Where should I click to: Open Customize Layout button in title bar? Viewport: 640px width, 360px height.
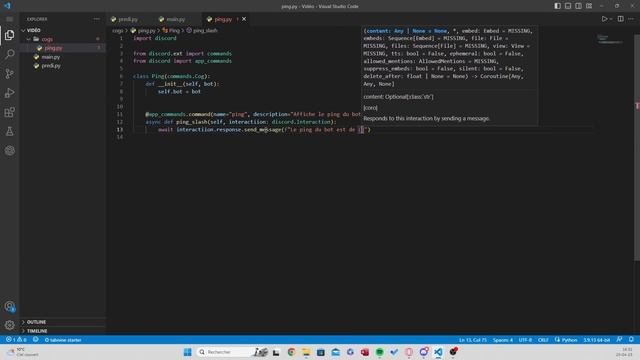589,6
